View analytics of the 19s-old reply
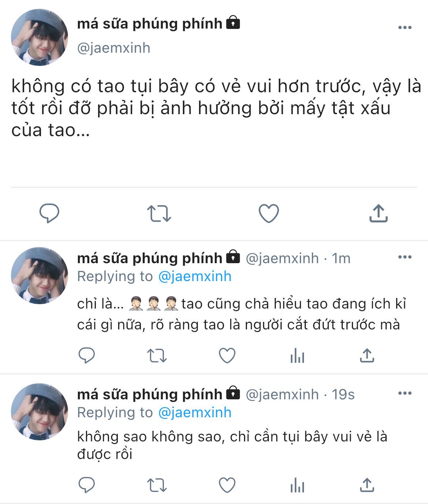 (297, 485)
